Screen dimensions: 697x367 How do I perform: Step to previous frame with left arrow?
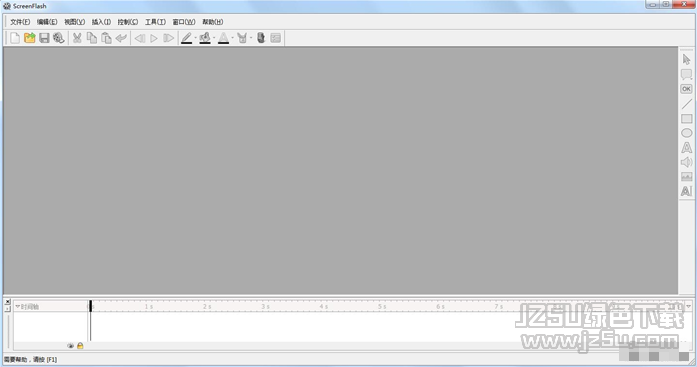click(x=140, y=38)
